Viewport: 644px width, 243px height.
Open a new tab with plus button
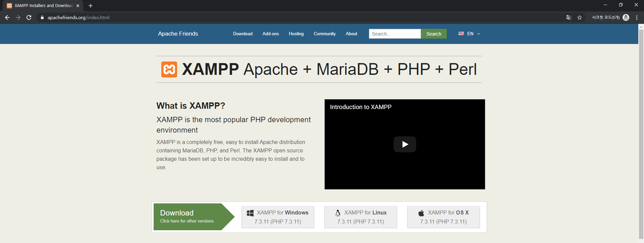click(91, 6)
